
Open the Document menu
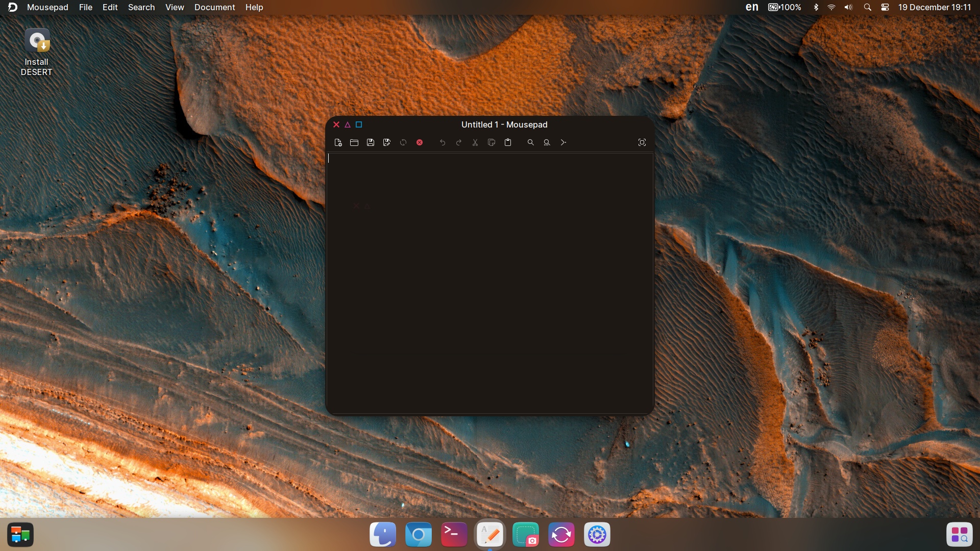click(214, 7)
